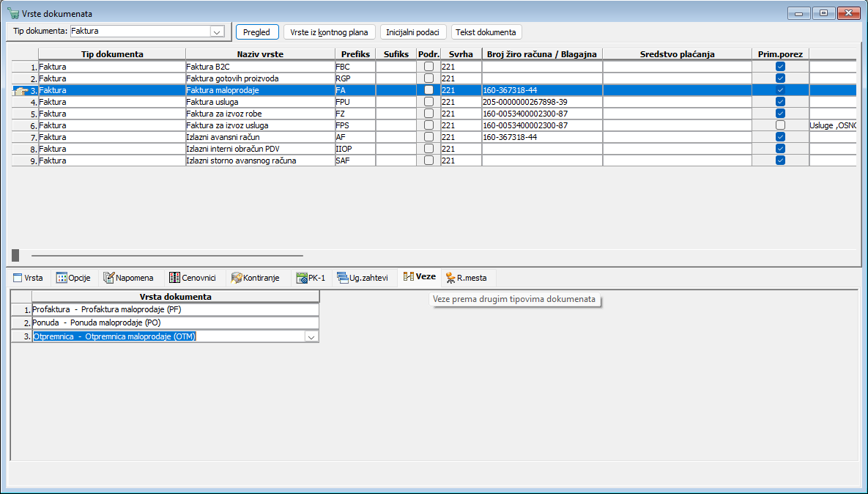The height and width of the screenshot is (494, 868).
Task: Click the prefix cell FBC
Action: [x=355, y=67]
